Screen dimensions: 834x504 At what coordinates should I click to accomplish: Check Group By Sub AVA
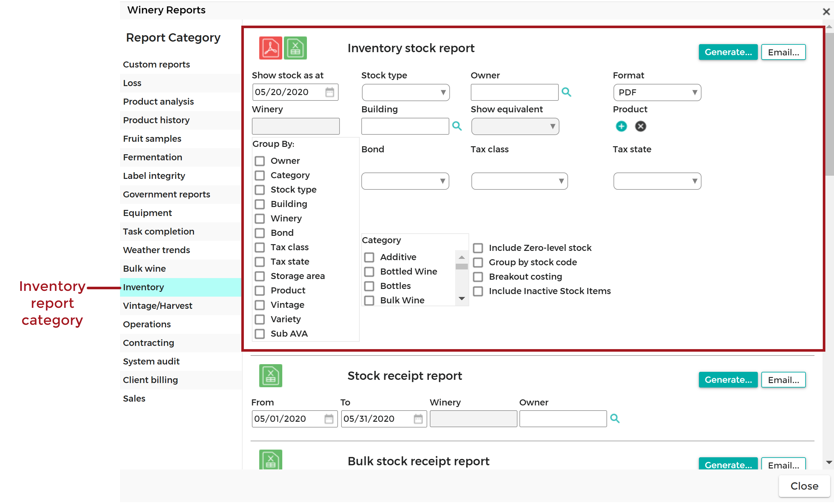pyautogui.click(x=260, y=334)
